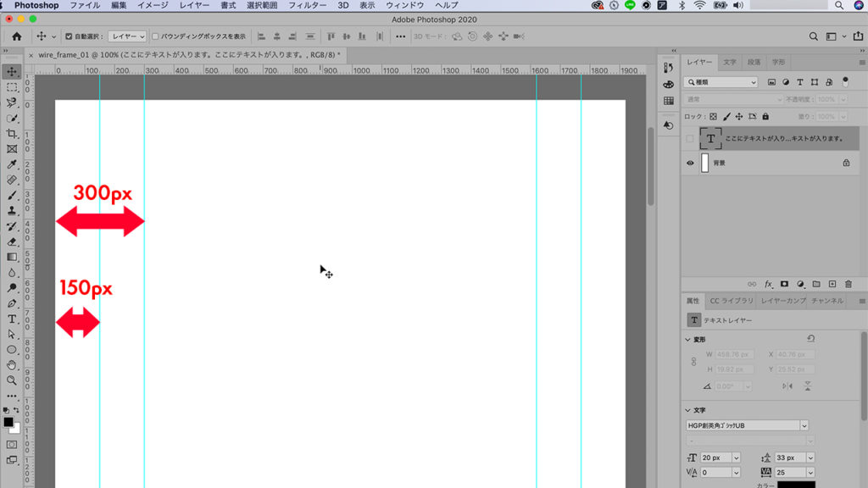868x488 pixels.
Task: Open the ファイル menu
Action: pos(85,6)
